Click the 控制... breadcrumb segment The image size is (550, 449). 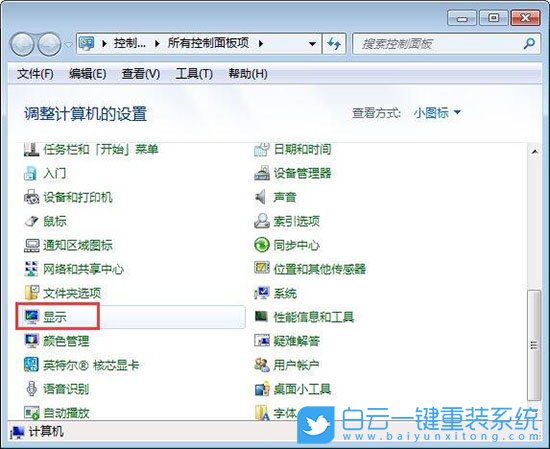click(129, 43)
